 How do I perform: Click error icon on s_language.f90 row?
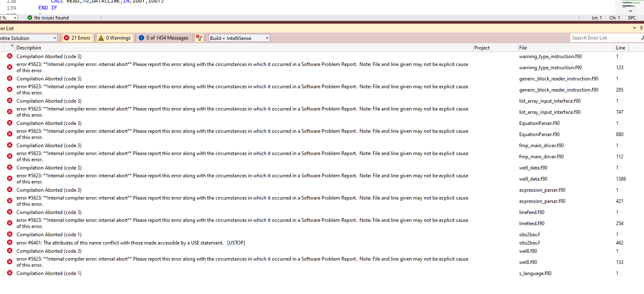tap(9, 273)
